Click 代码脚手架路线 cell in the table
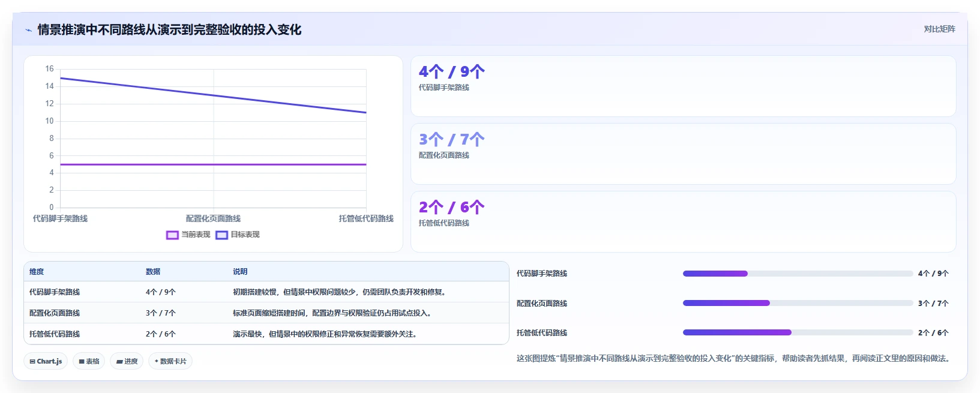 coord(55,292)
